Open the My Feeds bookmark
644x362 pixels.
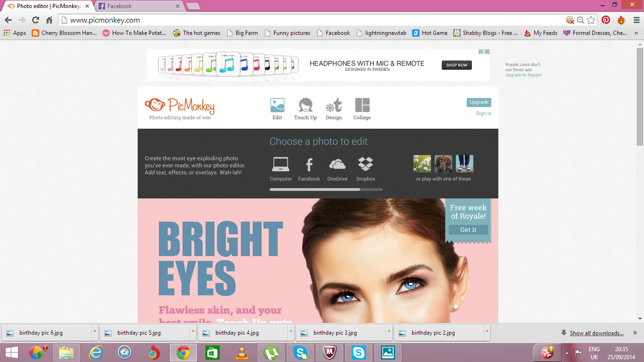[x=540, y=33]
